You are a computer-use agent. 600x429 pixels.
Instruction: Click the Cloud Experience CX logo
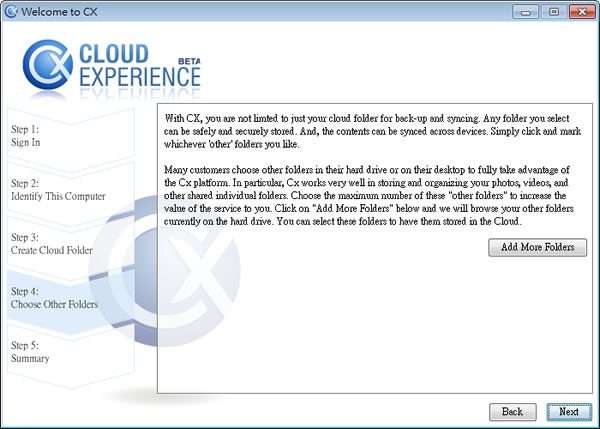pos(111,65)
